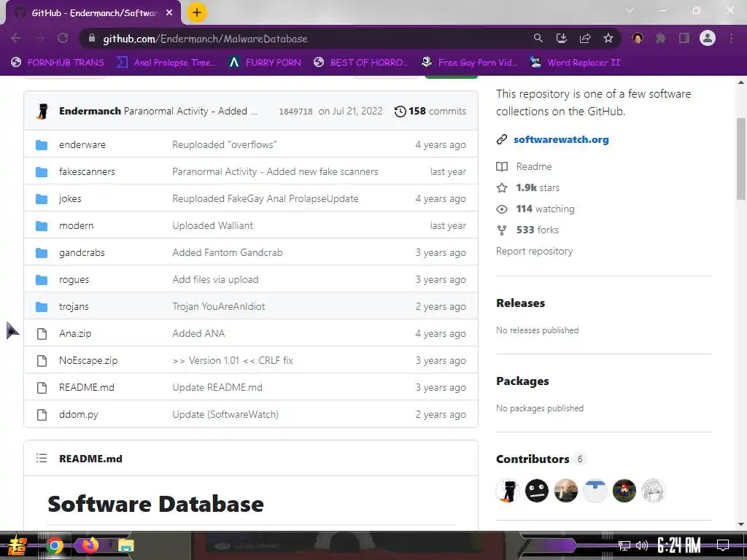
Task: Click Endermanch author name in commit bar
Action: point(90,111)
